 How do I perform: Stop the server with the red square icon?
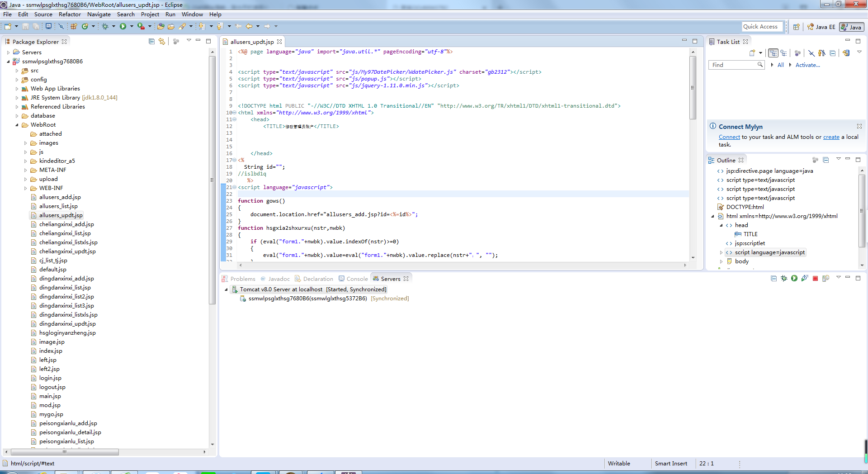tap(815, 278)
